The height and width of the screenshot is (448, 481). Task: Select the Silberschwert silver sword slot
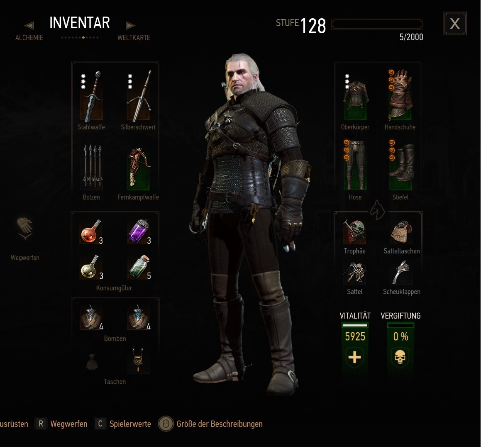click(x=138, y=96)
